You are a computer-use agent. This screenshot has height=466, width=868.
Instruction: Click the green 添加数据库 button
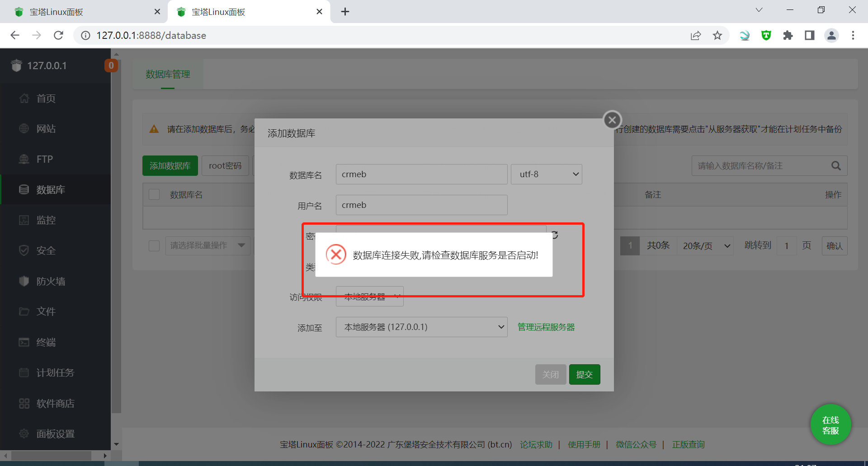pos(170,166)
